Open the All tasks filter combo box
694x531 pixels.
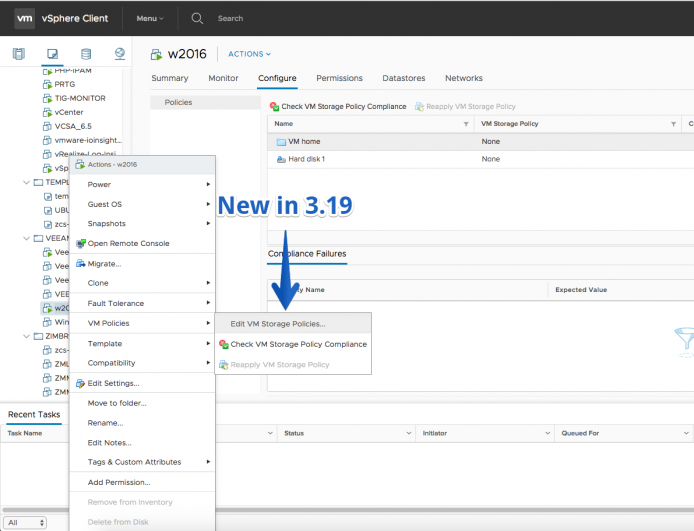click(x=25, y=523)
